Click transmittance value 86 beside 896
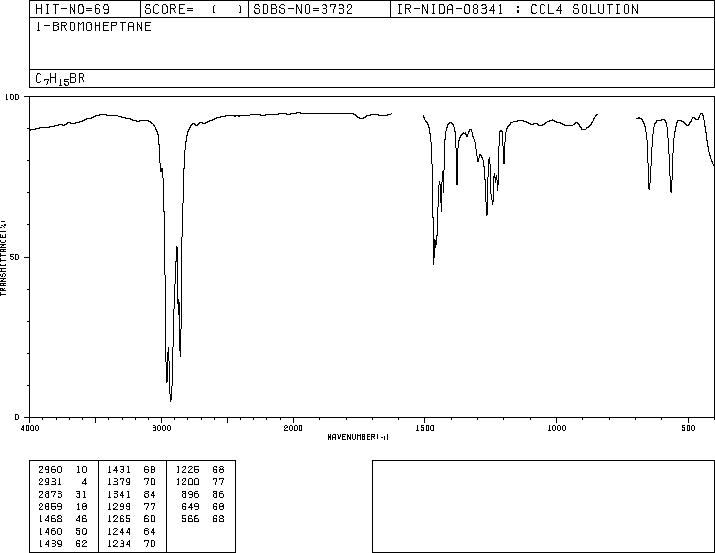The height and width of the screenshot is (553, 715). 218,494
